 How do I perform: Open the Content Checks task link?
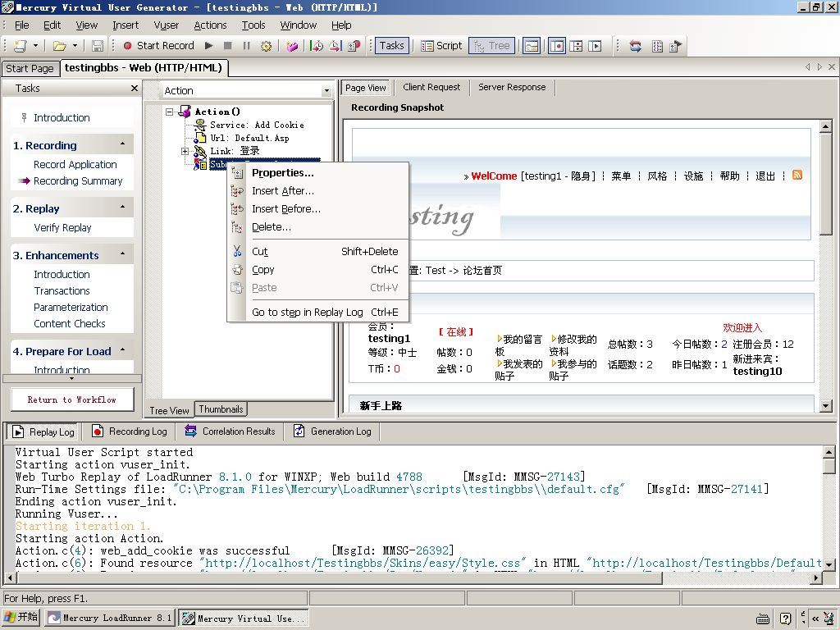(70, 323)
